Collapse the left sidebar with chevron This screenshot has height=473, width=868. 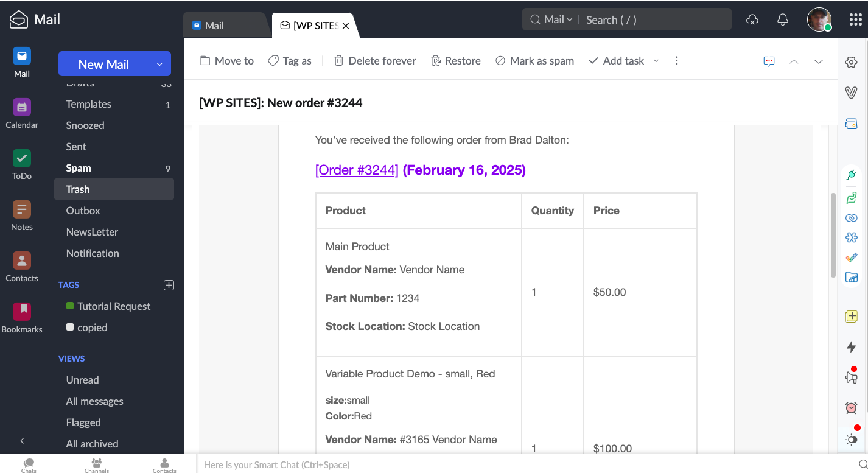[22, 441]
